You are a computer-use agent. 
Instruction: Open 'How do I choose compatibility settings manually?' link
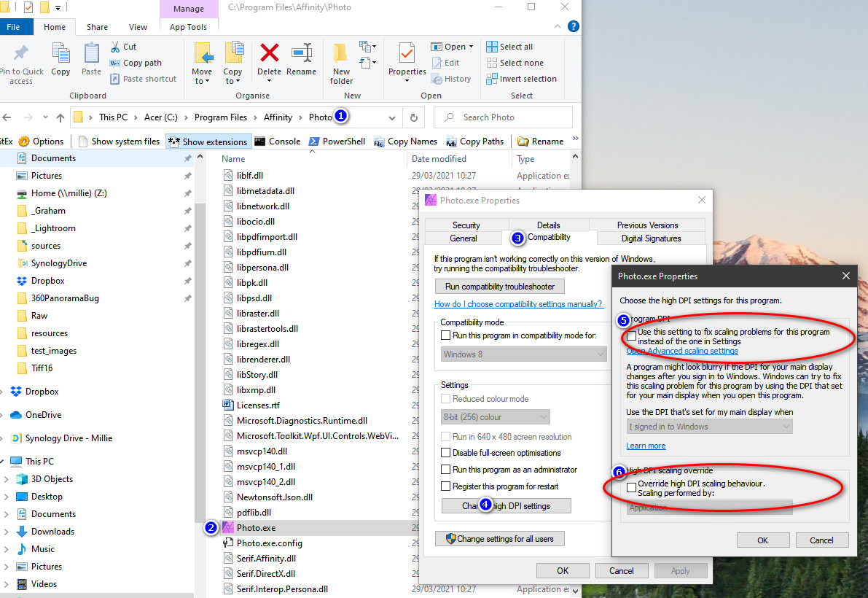[x=518, y=304]
